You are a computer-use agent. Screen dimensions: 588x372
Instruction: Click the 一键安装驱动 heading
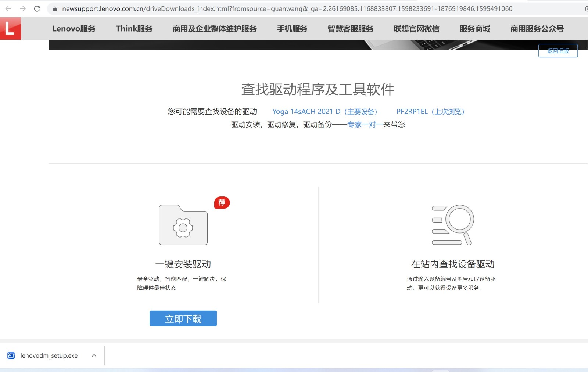tap(183, 264)
